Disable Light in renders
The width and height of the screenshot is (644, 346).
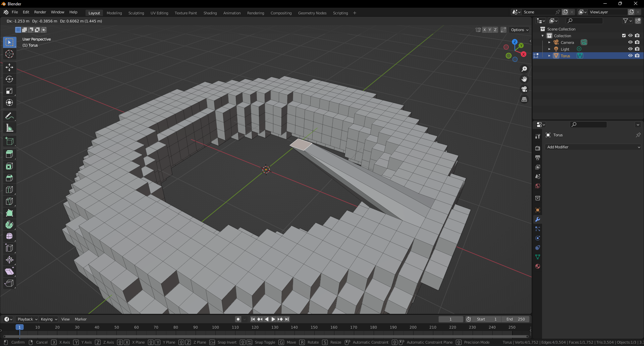[637, 49]
